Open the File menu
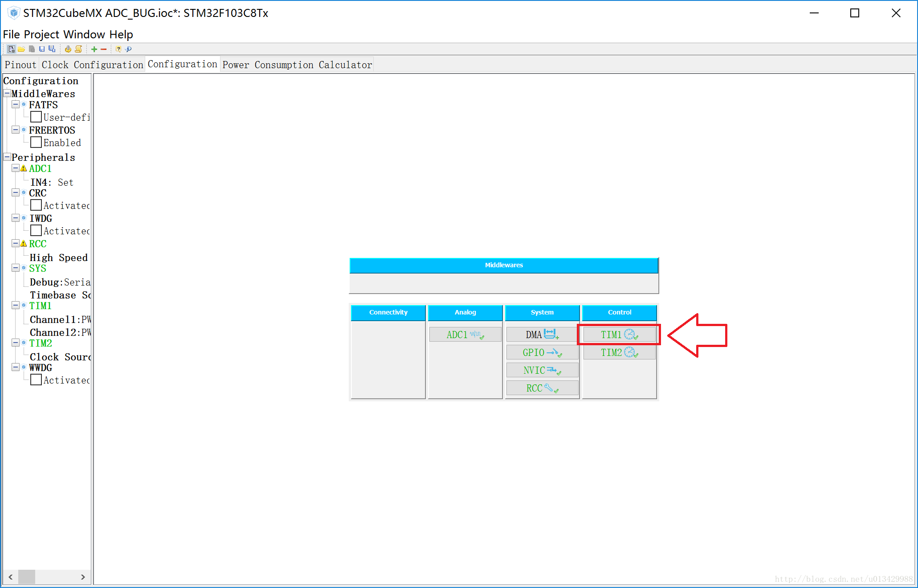 pyautogui.click(x=12, y=34)
